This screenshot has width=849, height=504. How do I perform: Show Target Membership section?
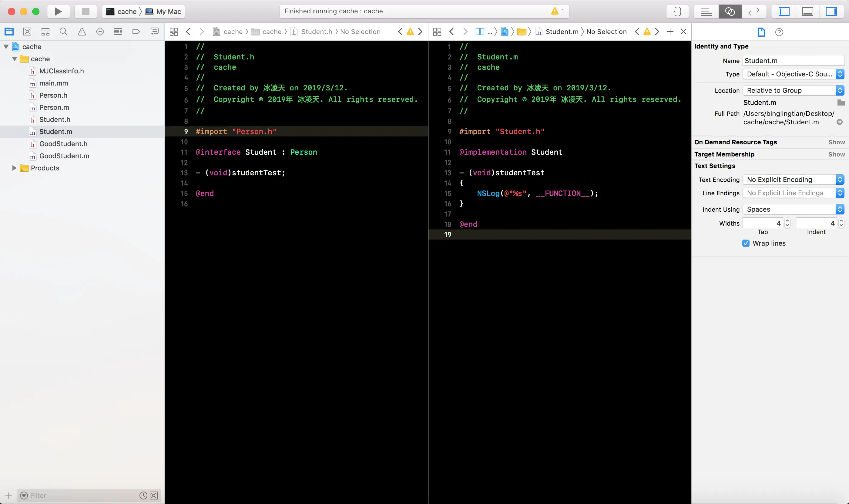pyautogui.click(x=836, y=154)
